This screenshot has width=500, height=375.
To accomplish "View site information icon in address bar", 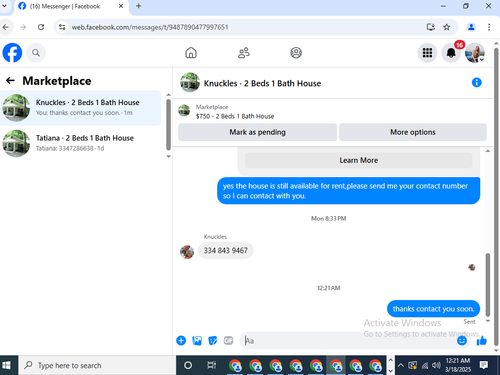I will point(62,27).
